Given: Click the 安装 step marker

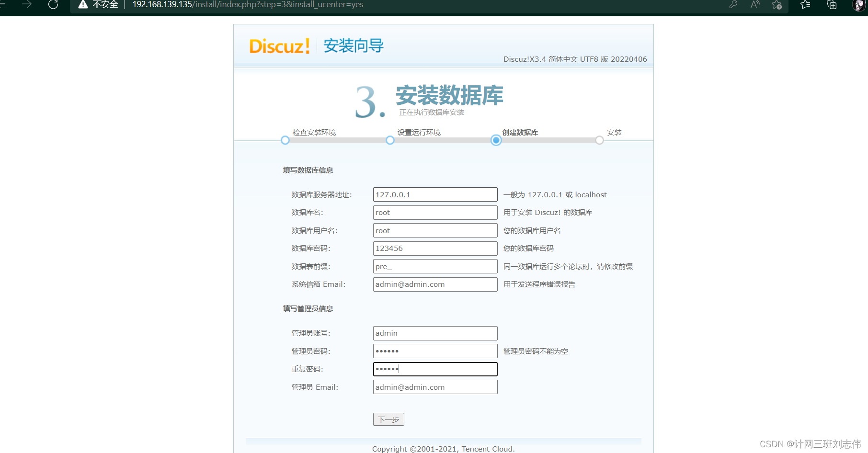Looking at the screenshot, I should 599,140.
